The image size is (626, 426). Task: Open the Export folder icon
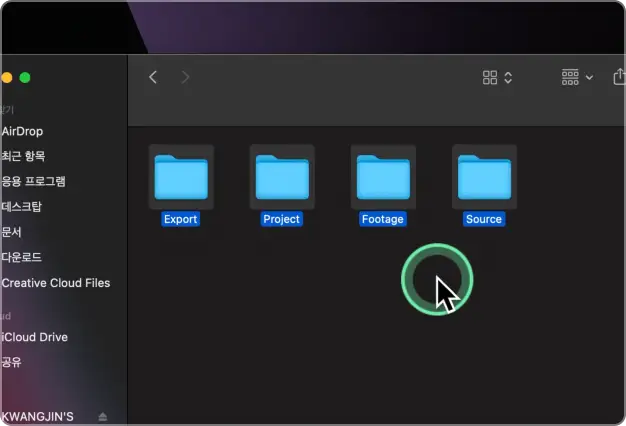point(181,177)
